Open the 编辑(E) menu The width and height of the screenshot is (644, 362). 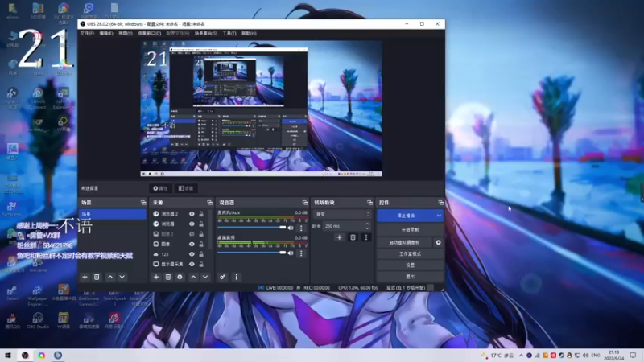106,33
